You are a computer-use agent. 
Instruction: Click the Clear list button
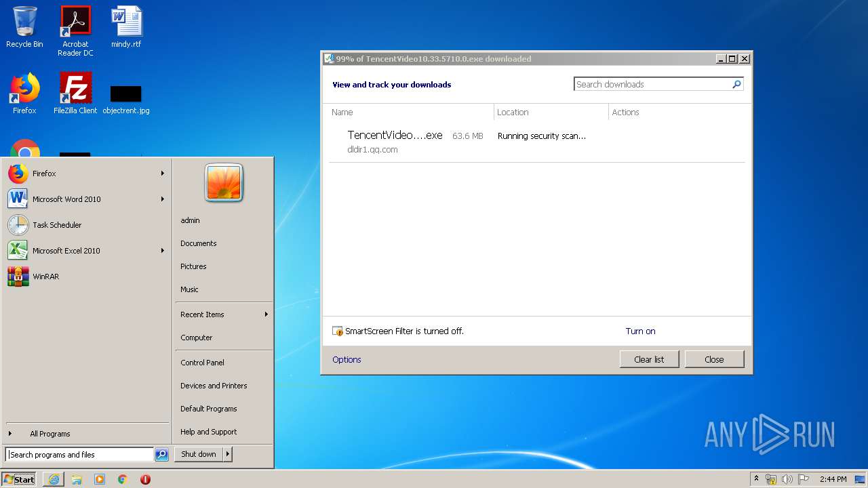tap(649, 359)
